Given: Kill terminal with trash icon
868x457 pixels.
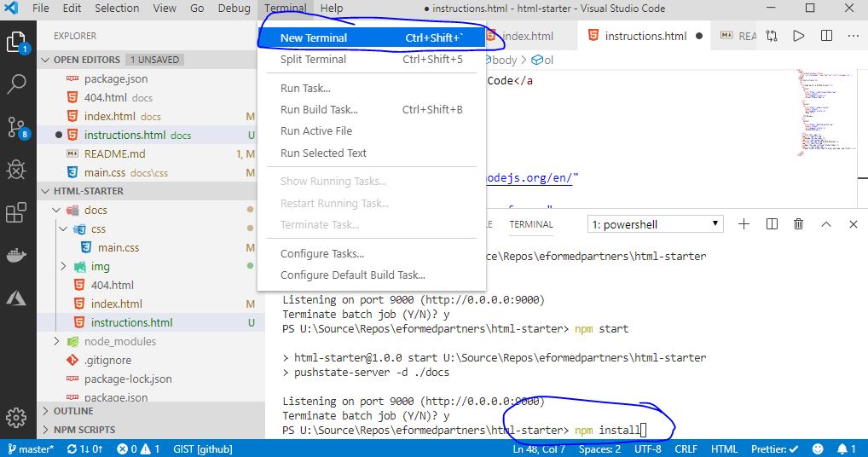Looking at the screenshot, I should (798, 224).
